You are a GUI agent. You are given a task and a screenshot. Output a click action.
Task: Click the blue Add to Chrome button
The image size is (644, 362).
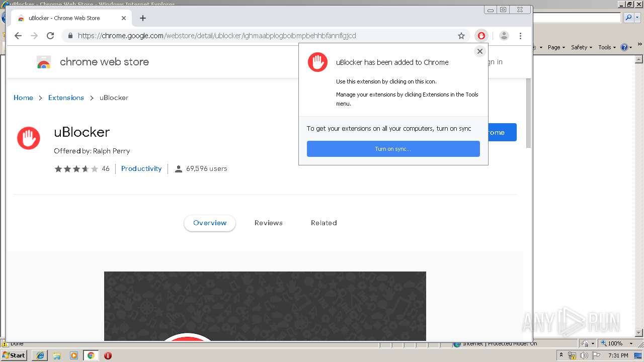(502, 132)
